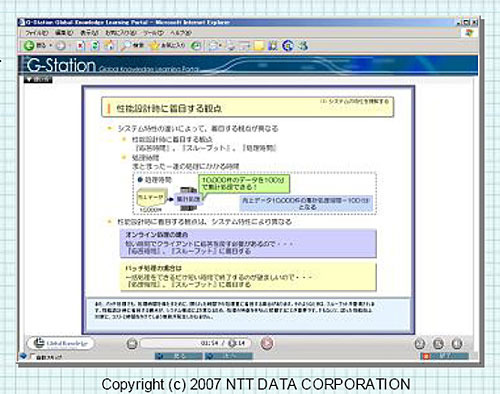The height and width of the screenshot is (394, 500).
Task: Click the elapsed time display 01:54
Action: pos(209,343)
